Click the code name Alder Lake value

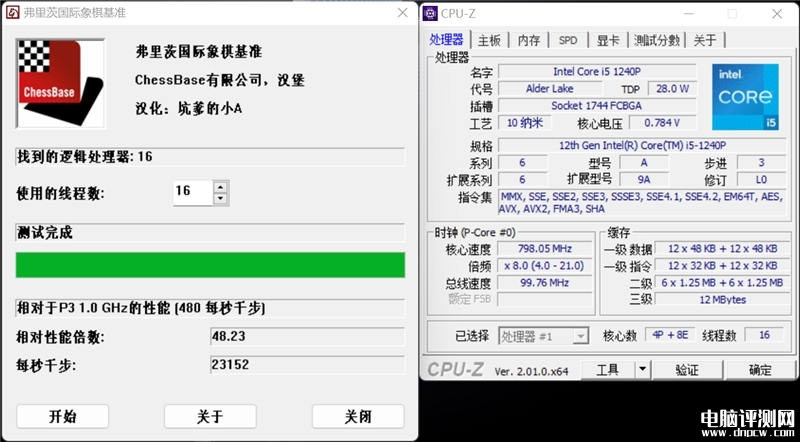pos(549,89)
